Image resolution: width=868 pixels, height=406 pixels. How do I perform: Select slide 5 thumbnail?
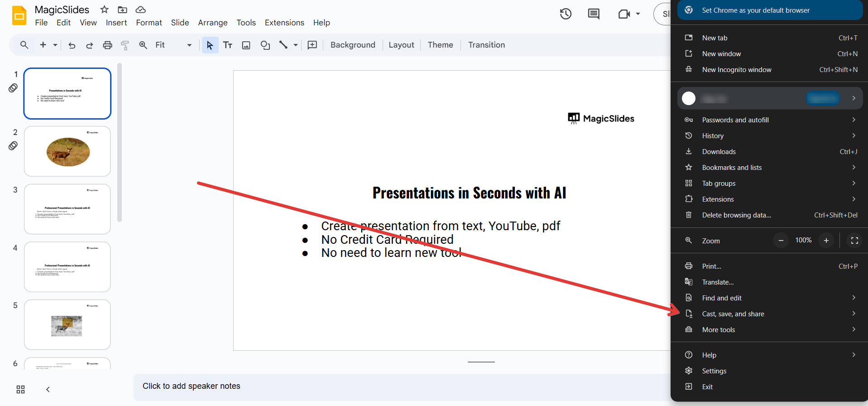tap(67, 324)
